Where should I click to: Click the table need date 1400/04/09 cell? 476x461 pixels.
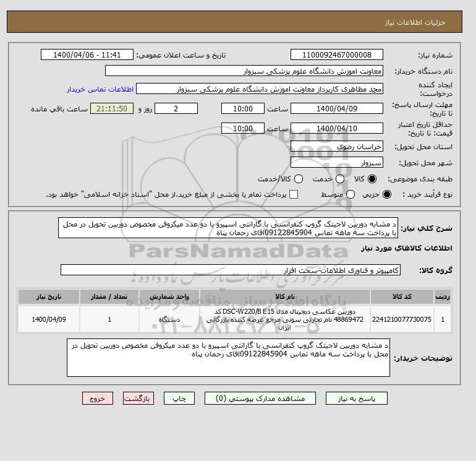coord(49,319)
